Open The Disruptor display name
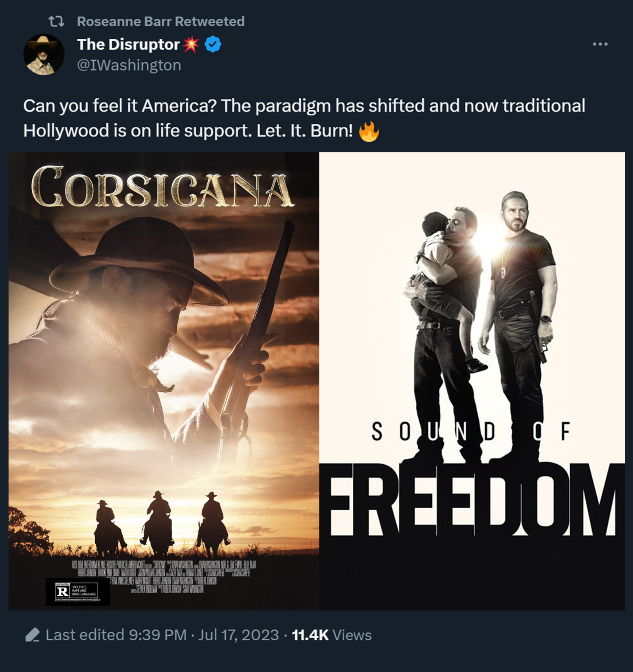This screenshot has width=633, height=672. pos(128,44)
